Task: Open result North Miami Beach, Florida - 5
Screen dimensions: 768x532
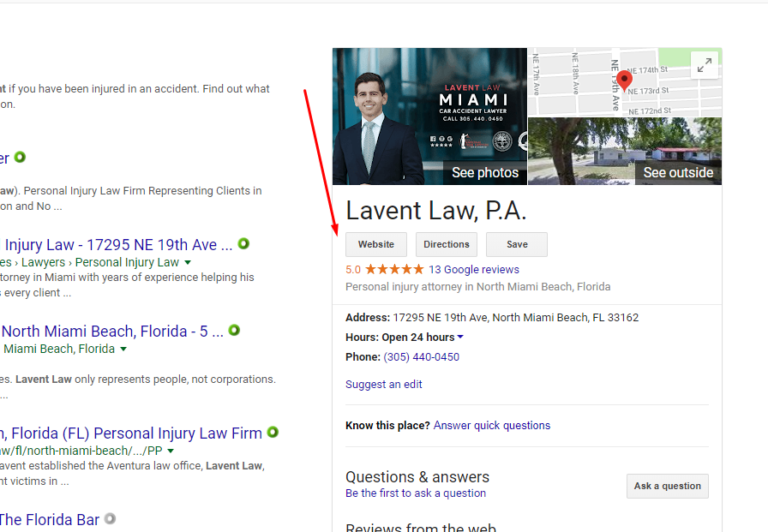Action: 112,332
